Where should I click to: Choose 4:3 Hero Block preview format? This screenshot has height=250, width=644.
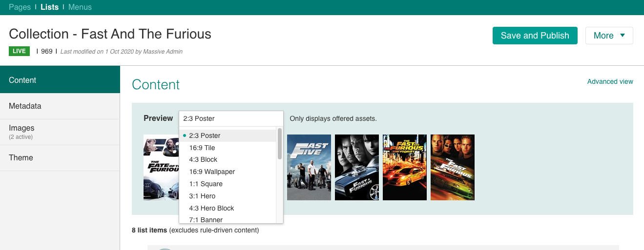228,208
